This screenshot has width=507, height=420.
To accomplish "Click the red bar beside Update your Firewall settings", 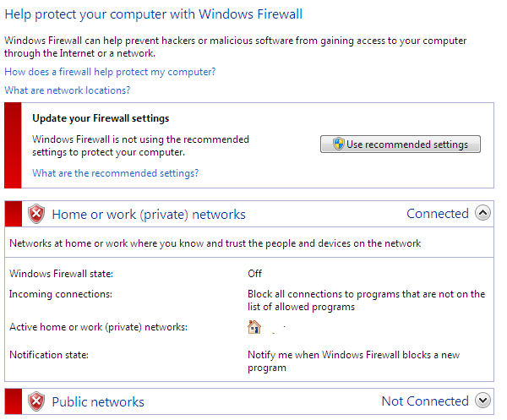I will pos(13,145).
